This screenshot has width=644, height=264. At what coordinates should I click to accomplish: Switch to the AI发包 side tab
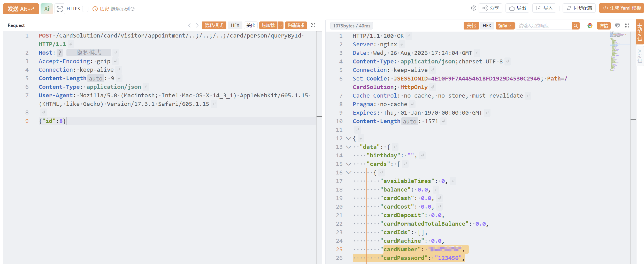click(640, 56)
